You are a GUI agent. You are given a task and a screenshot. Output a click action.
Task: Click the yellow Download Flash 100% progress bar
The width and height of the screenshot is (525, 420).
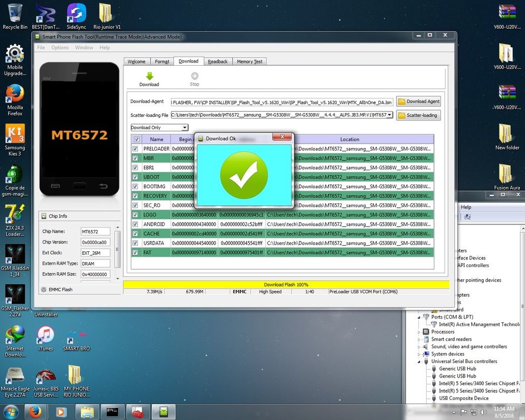click(x=286, y=285)
